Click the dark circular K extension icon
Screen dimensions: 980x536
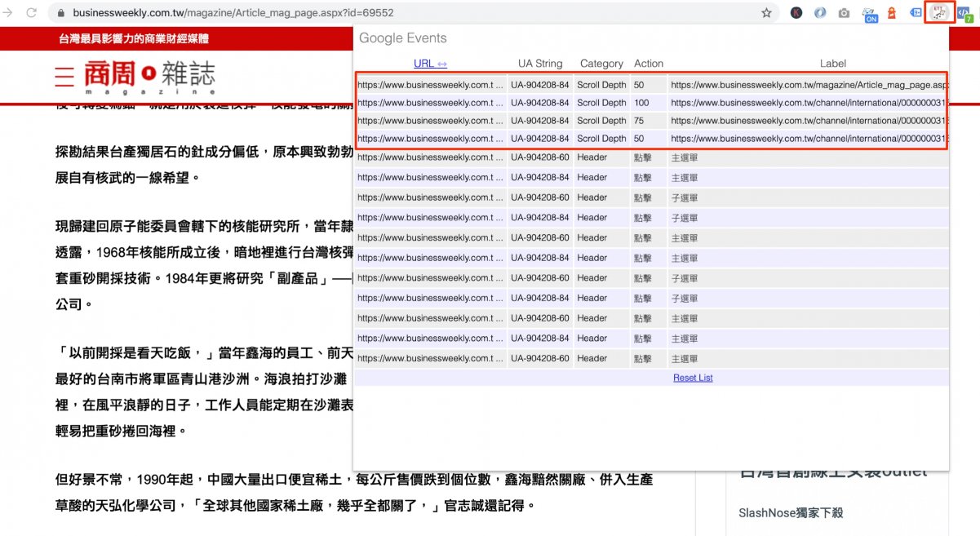pos(796,13)
